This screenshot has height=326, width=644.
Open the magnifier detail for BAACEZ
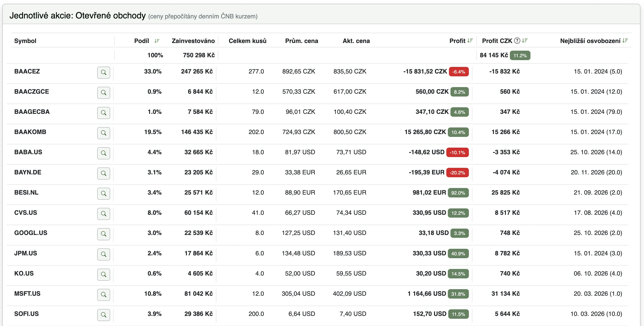coord(103,73)
